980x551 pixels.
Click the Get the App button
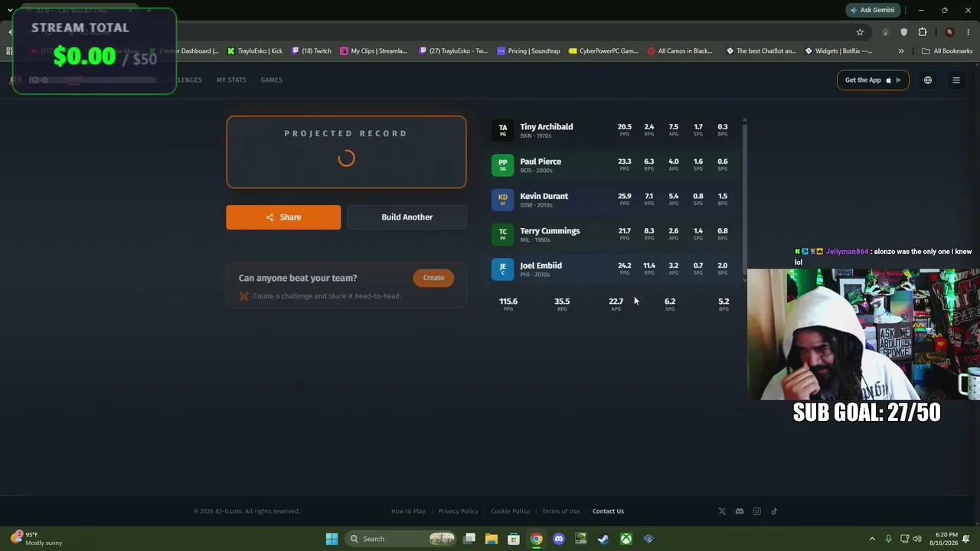[873, 80]
